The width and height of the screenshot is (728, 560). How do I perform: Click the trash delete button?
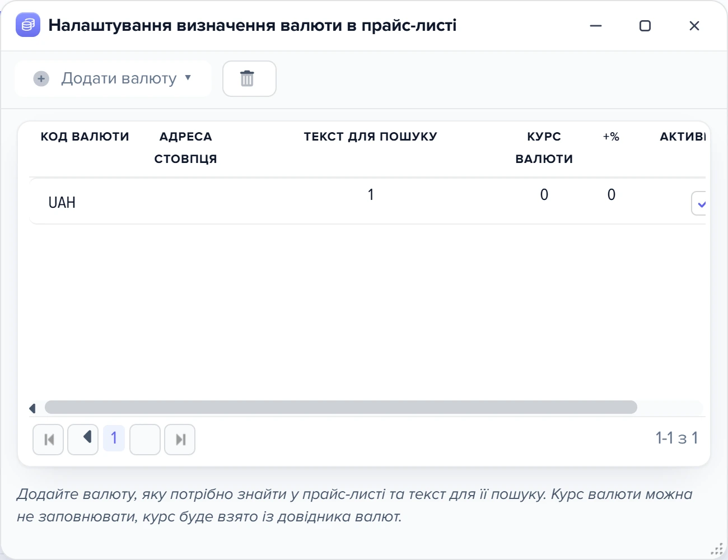249,78
